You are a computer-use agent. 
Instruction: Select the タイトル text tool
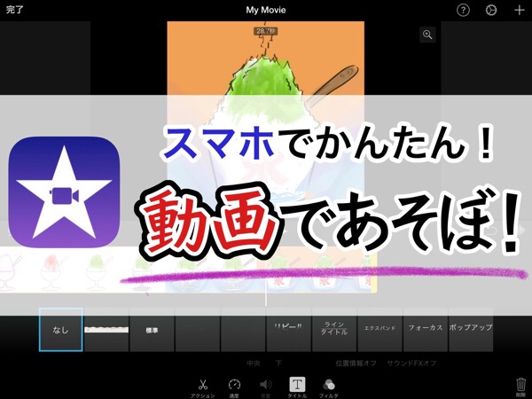tap(297, 387)
